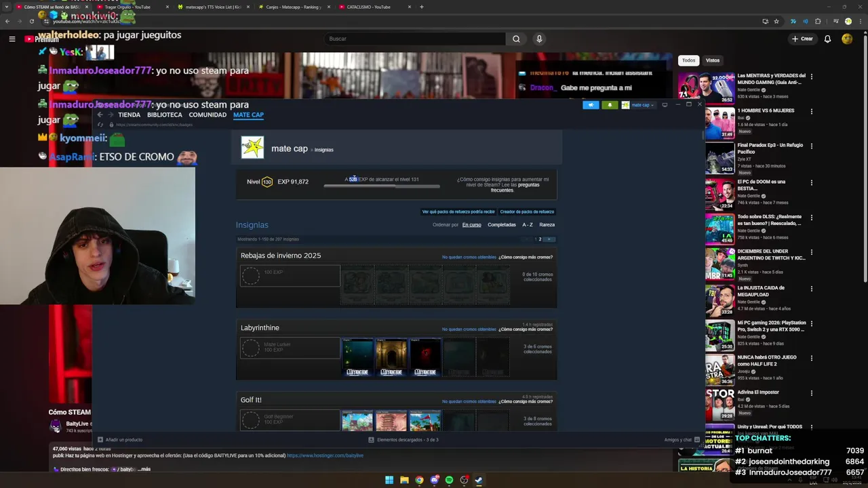Select the red Labyrinthine trading card
Screen dimensions: 868x488
tap(425, 357)
